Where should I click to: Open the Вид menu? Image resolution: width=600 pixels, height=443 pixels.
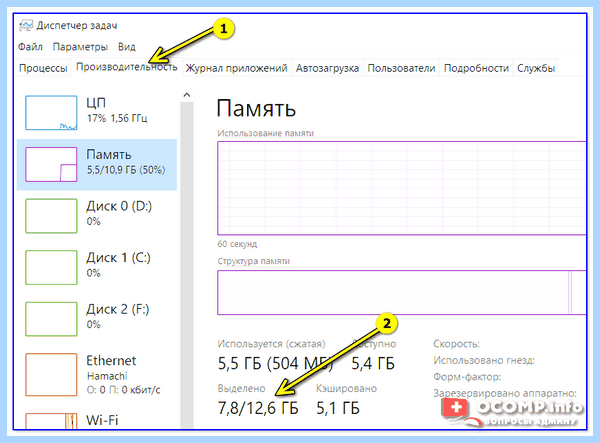(x=127, y=47)
